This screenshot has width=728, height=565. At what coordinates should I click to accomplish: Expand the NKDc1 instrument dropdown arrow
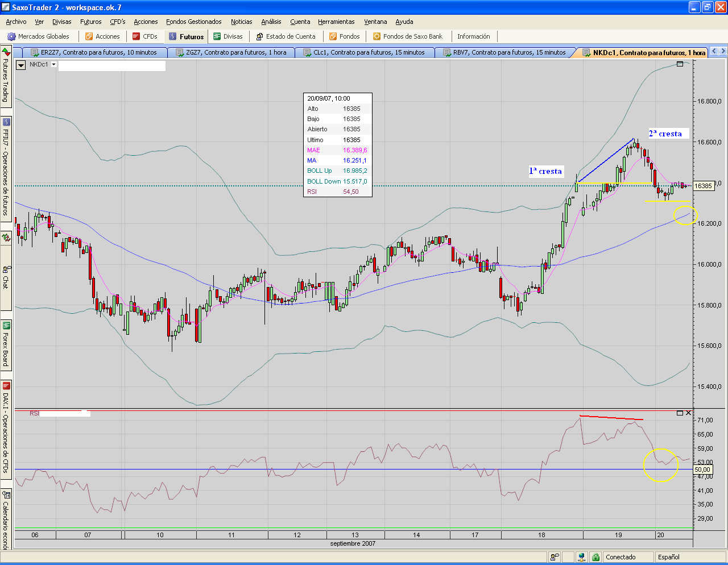point(54,65)
